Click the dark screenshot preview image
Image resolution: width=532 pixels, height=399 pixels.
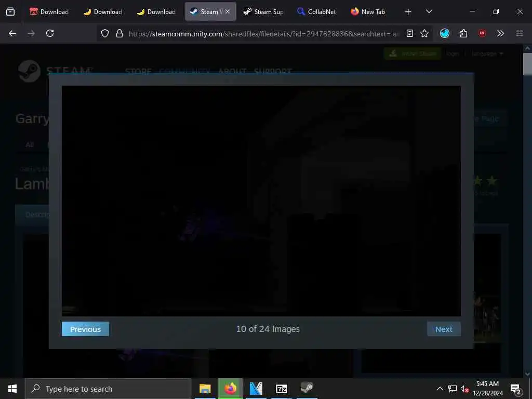coord(261,201)
